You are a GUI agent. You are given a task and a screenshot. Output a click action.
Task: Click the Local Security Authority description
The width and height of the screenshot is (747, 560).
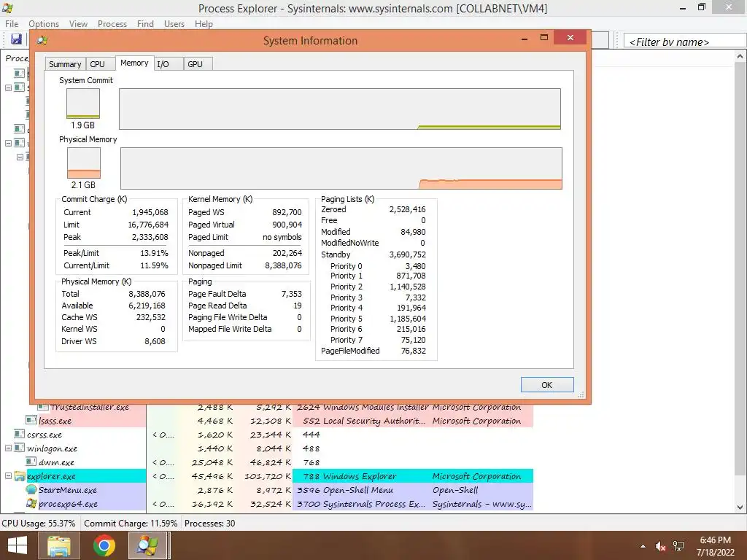374,421
